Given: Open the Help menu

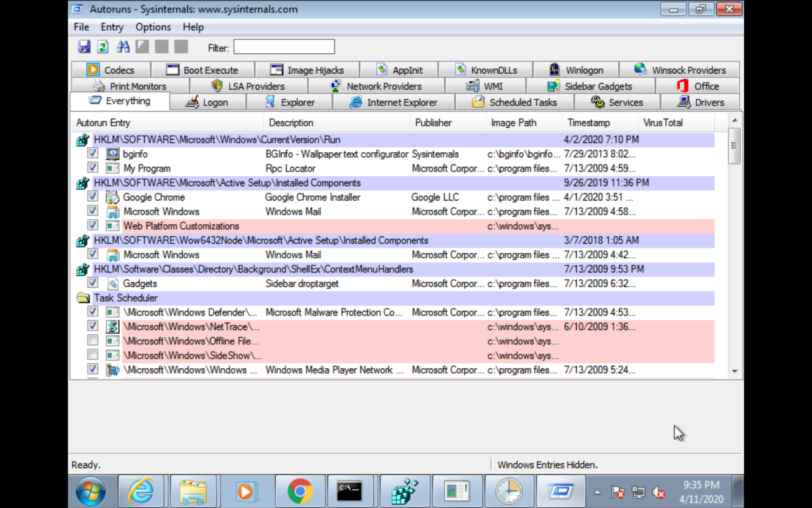Looking at the screenshot, I should (193, 27).
